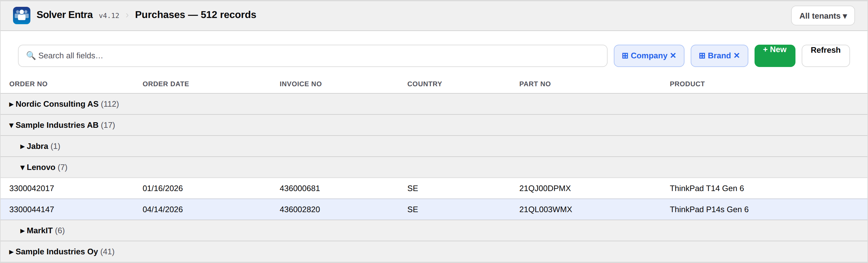Remove the Company grouping chip via X
868x263 pixels.
(x=673, y=56)
